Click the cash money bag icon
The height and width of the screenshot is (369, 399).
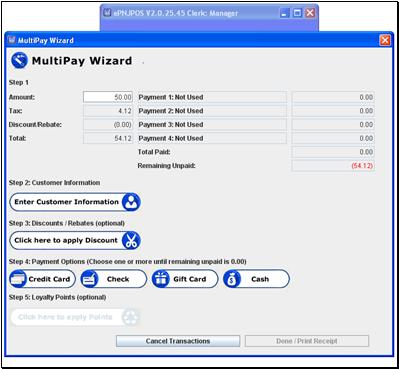[x=232, y=279]
